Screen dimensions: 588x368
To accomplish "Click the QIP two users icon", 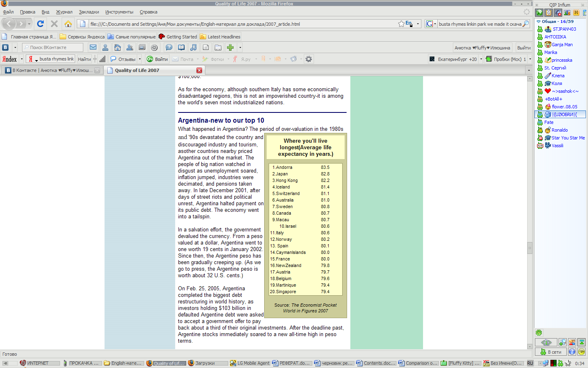I will click(x=572, y=342).
